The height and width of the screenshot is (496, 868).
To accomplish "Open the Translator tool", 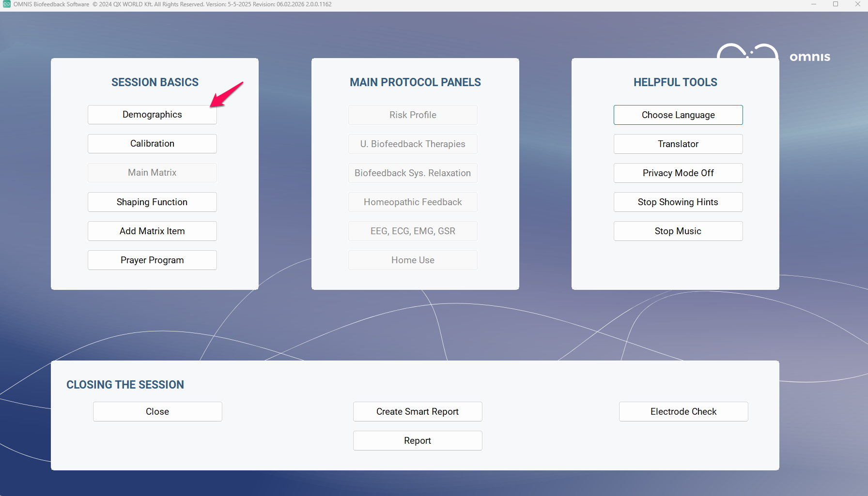I will (x=678, y=144).
